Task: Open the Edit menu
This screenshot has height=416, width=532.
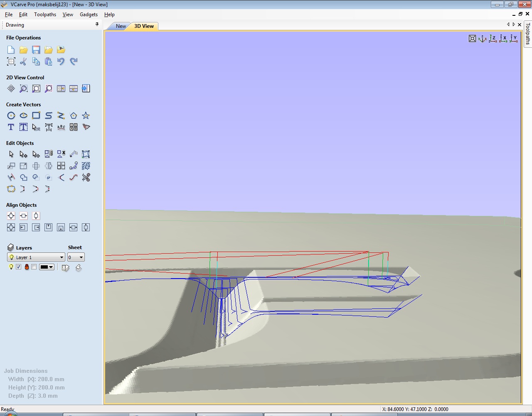Action: click(23, 14)
